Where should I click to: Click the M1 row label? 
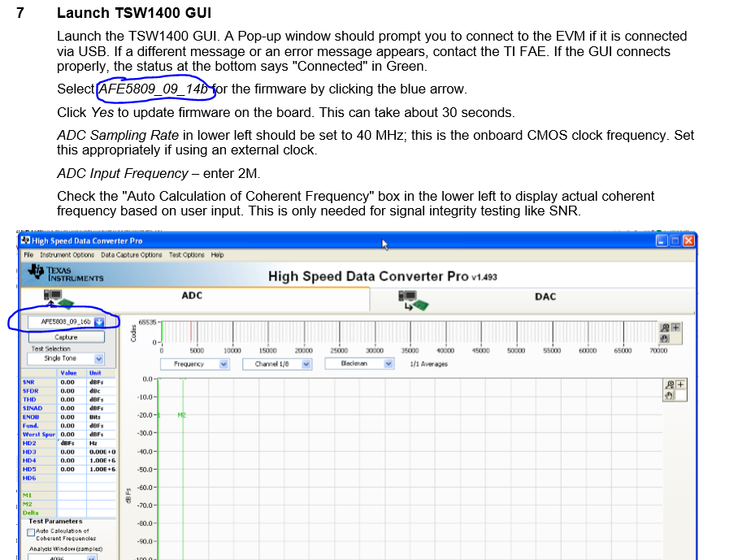[28, 496]
